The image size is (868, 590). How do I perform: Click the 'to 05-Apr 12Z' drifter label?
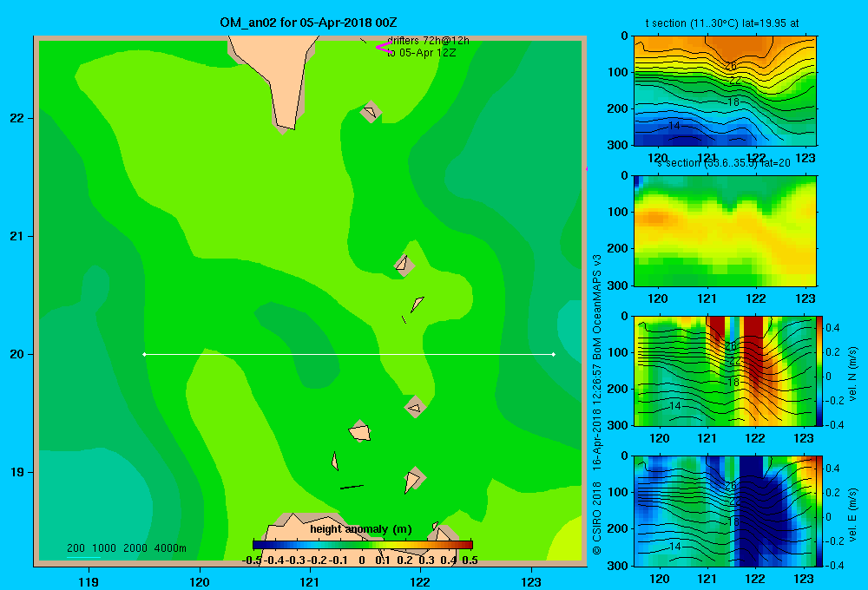[x=421, y=53]
